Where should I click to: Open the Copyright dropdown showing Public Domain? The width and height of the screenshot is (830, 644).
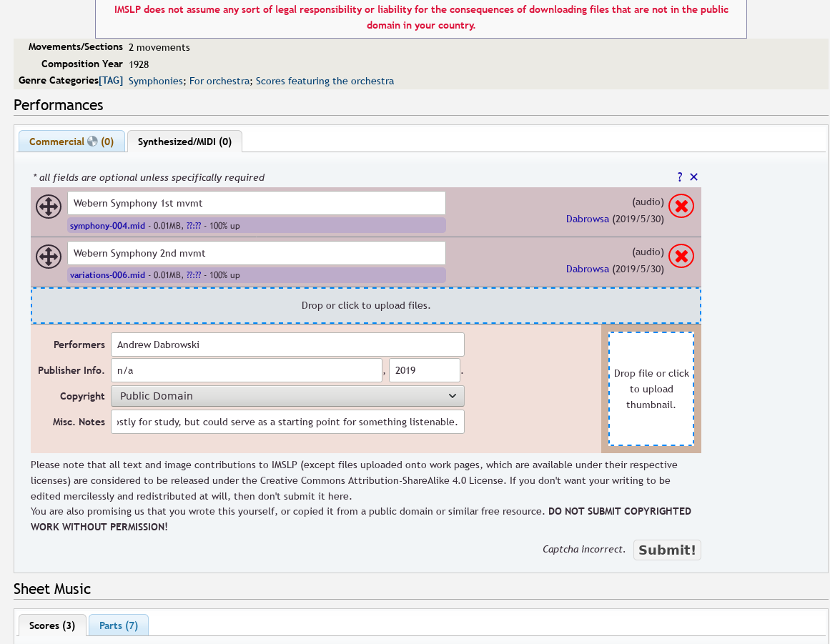(x=287, y=396)
